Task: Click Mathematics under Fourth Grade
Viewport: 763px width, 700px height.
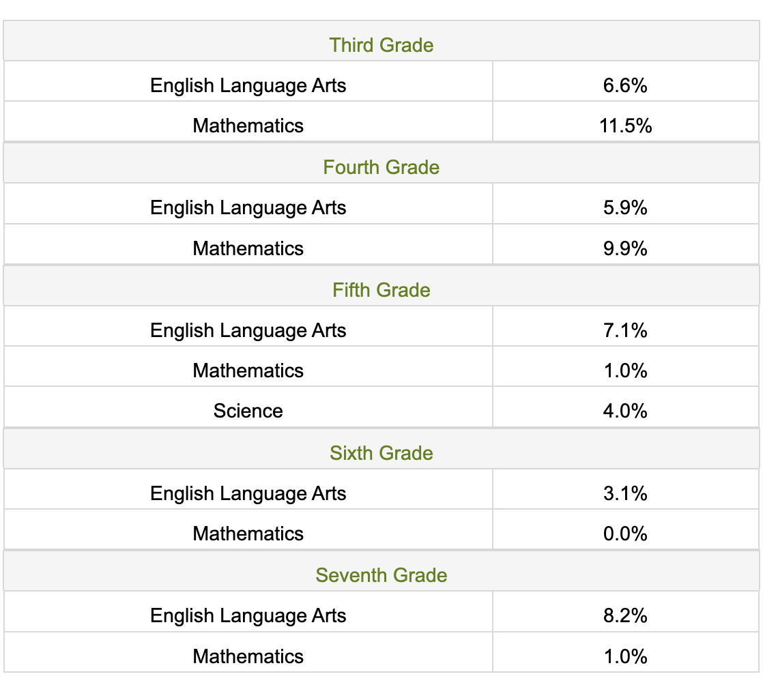Action: coord(248,248)
